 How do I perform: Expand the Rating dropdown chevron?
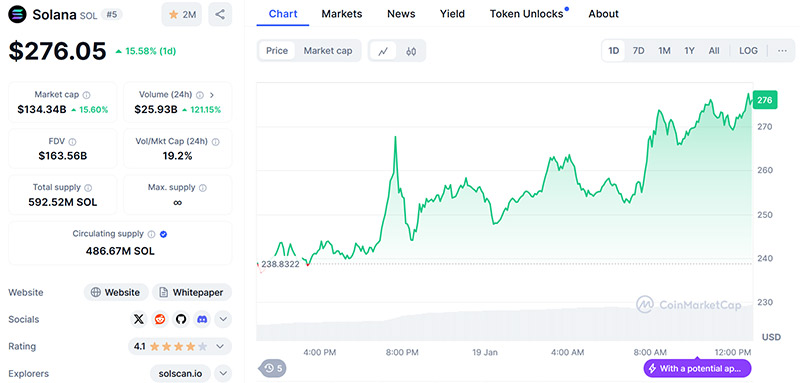pos(220,346)
